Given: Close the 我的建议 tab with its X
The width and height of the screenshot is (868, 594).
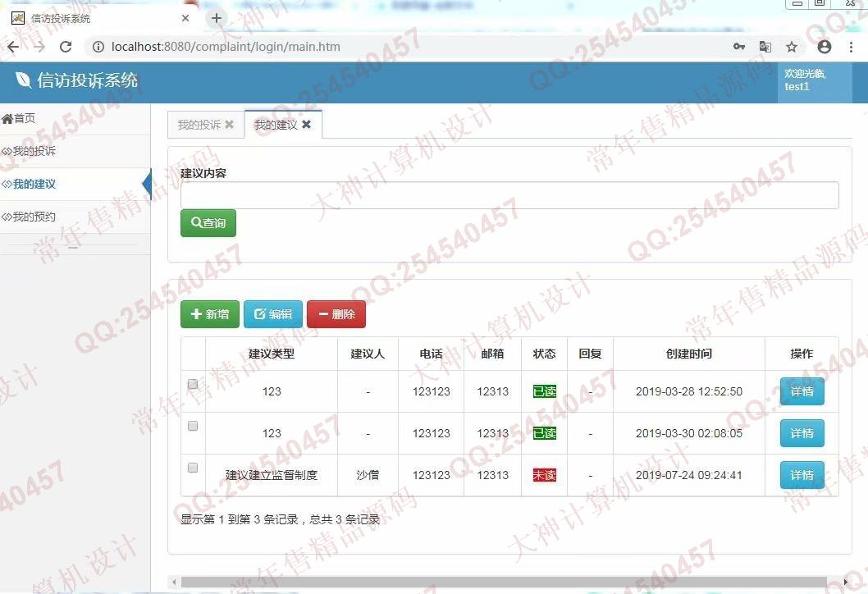Looking at the screenshot, I should tap(306, 125).
